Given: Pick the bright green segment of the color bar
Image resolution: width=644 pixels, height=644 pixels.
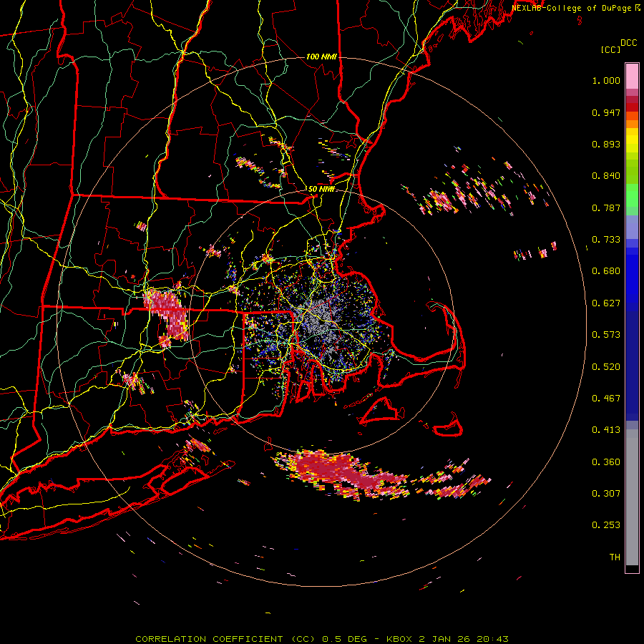Looking at the screenshot, I should coord(632,195).
